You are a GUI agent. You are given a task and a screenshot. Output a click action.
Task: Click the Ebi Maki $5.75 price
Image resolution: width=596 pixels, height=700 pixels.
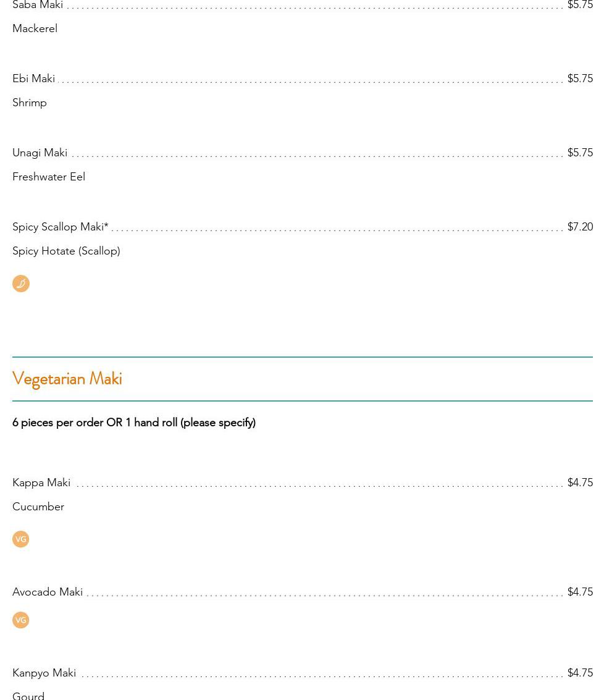tap(580, 78)
